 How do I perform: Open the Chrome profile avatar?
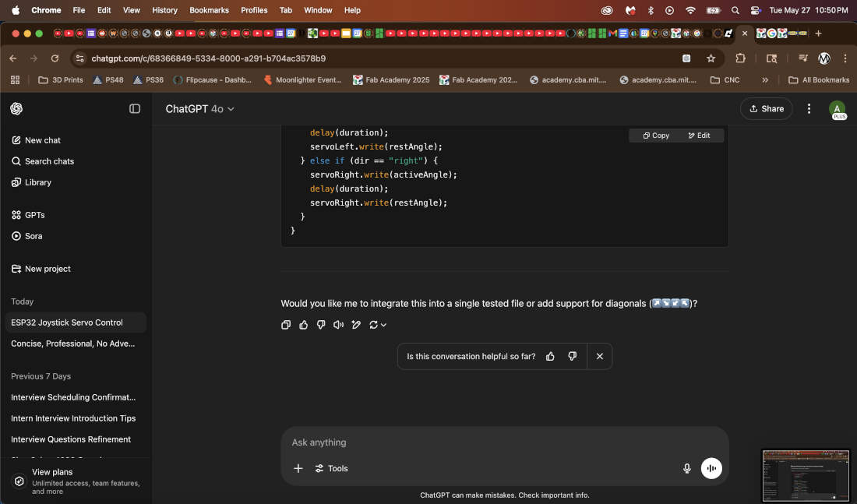824,58
